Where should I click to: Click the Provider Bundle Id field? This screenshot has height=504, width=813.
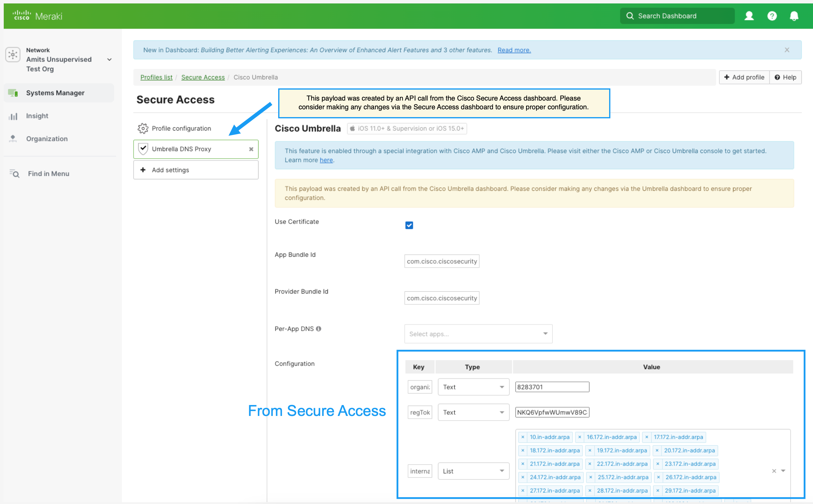(442, 298)
